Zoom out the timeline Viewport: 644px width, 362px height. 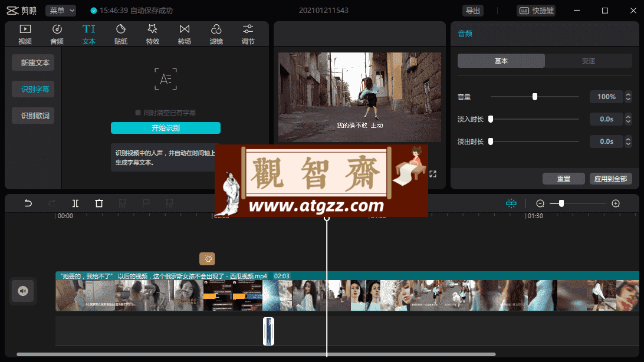(x=540, y=203)
